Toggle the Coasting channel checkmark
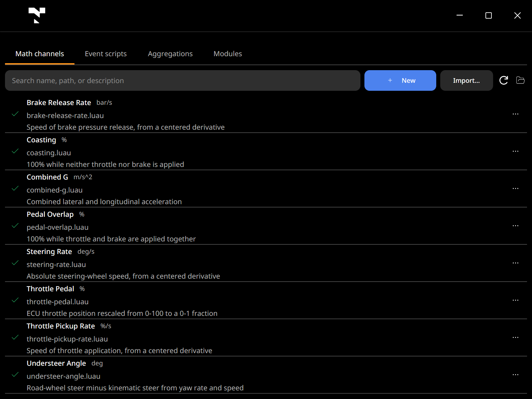The image size is (532, 399). coord(15,151)
